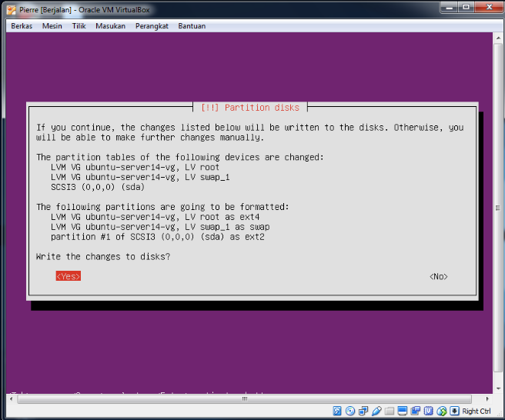Click the vertical scrollbar down arrow
The height and width of the screenshot is (420, 505).
click(x=498, y=388)
